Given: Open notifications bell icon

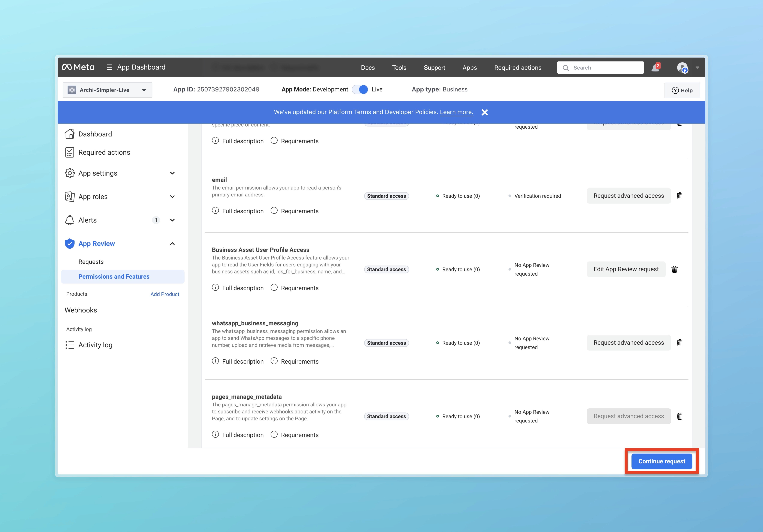Looking at the screenshot, I should pyautogui.click(x=655, y=68).
